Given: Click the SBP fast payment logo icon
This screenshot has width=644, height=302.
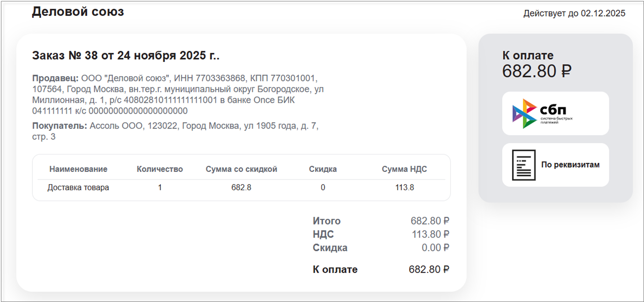Looking at the screenshot, I should 524,113.
